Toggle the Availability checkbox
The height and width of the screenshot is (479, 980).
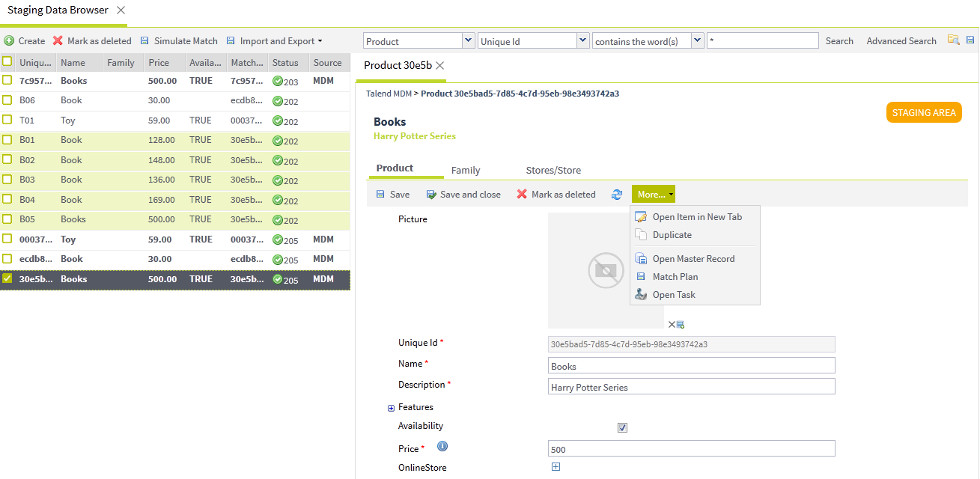pyautogui.click(x=622, y=427)
